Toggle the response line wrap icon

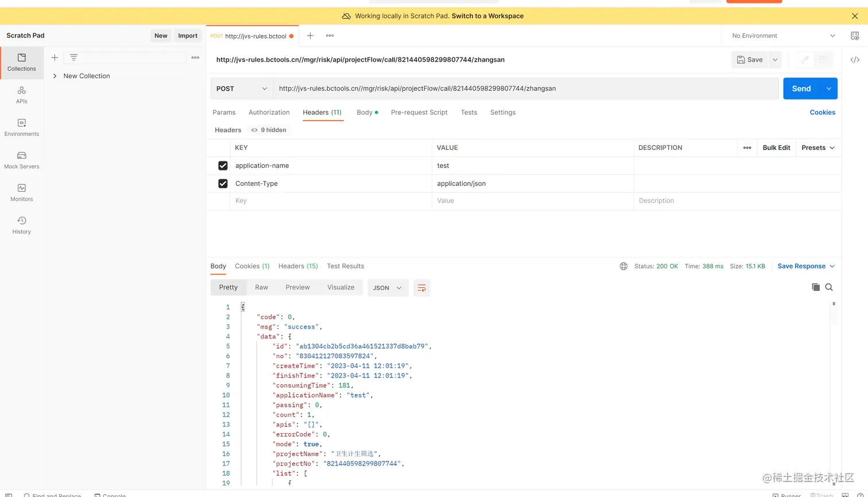coord(421,288)
